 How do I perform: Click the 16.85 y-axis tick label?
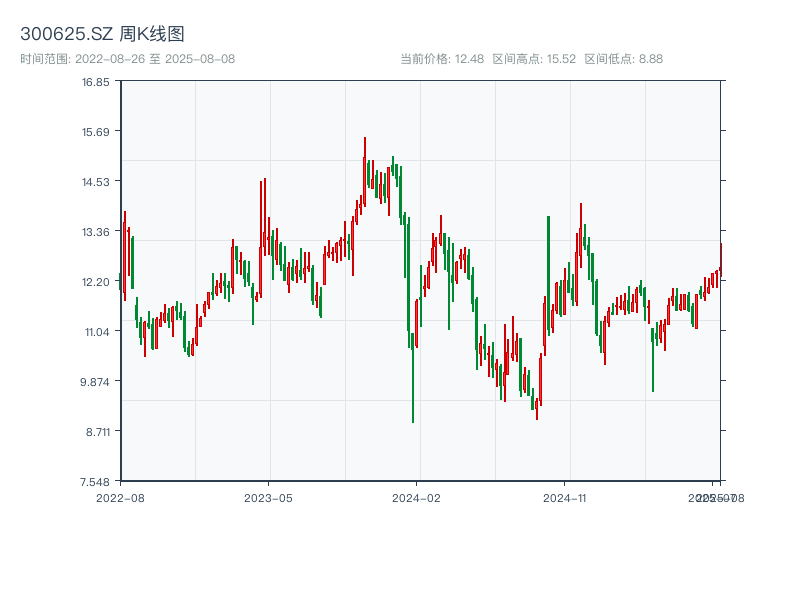(96, 82)
